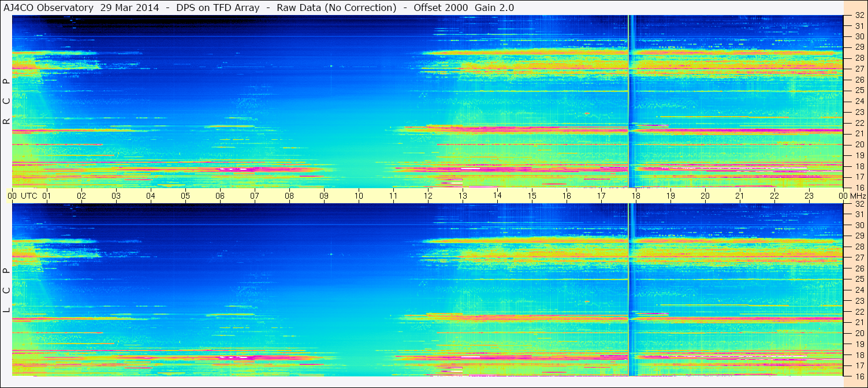Click hour "14" tick on UTC axis
The width and height of the screenshot is (868, 388).
click(x=497, y=196)
